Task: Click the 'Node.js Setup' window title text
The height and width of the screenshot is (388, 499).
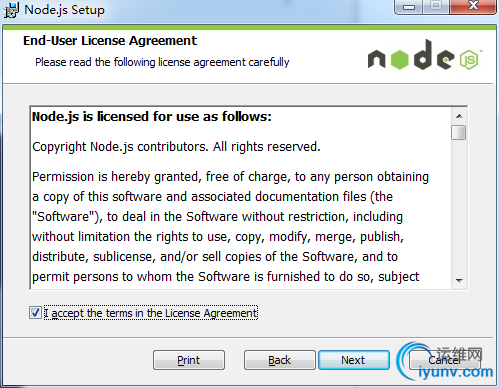Action: [64, 10]
